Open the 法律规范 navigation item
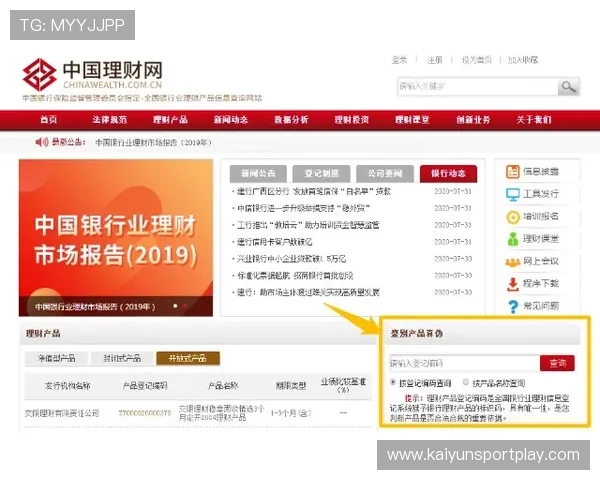The width and height of the screenshot is (600, 480). pos(109,120)
